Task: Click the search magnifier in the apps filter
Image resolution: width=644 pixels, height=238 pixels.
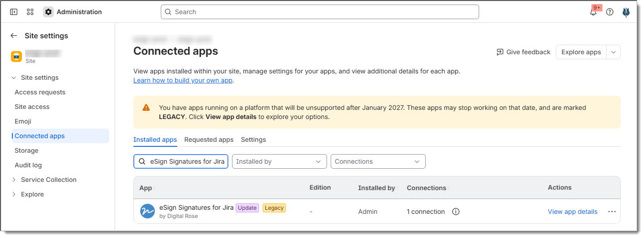Action: coord(142,161)
